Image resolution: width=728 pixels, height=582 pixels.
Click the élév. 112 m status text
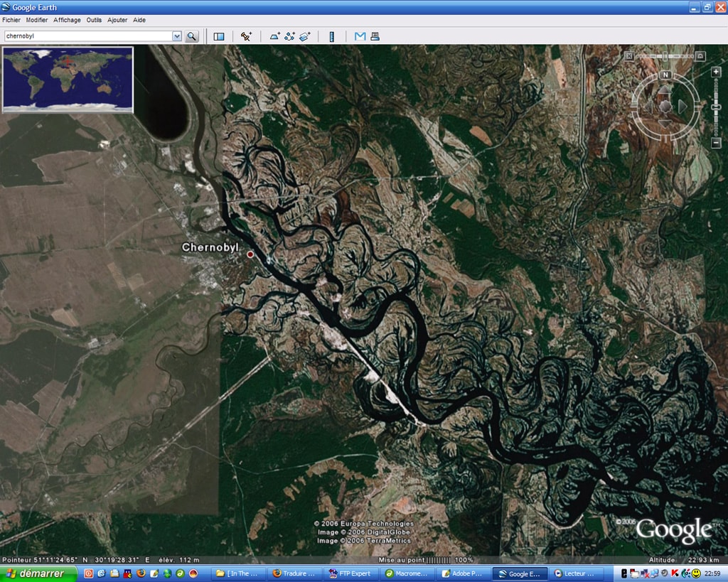pyautogui.click(x=179, y=560)
